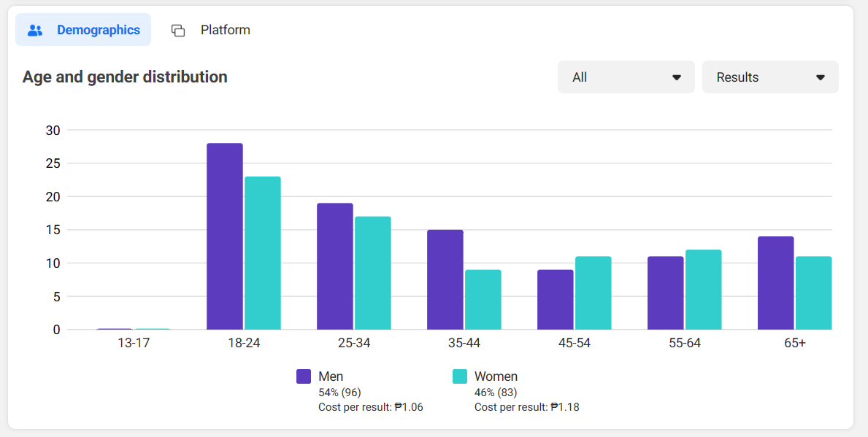Select the Women bar for 35-44
This screenshot has width=868, height=437.
[x=483, y=300]
